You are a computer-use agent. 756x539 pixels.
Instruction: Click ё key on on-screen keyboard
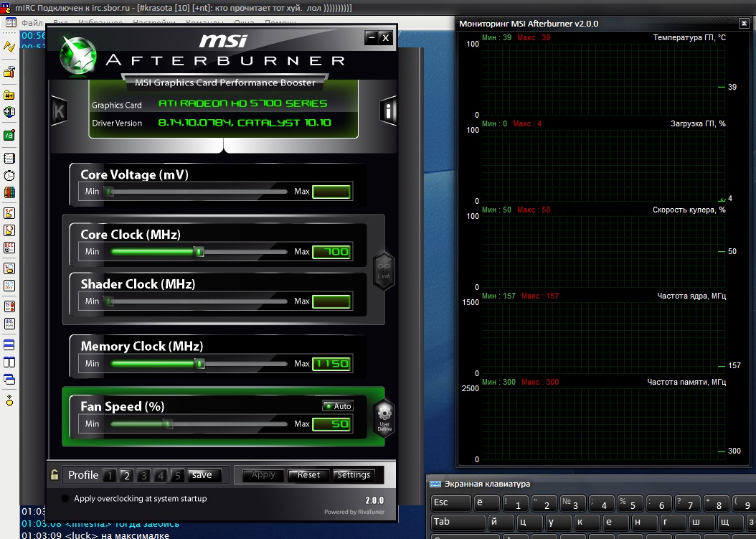[x=486, y=503]
